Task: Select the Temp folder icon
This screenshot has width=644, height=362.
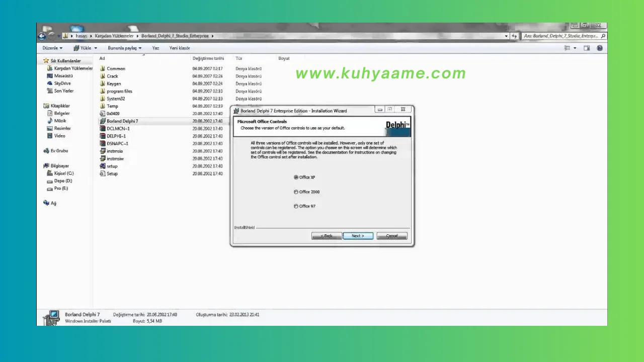Action: coord(102,106)
